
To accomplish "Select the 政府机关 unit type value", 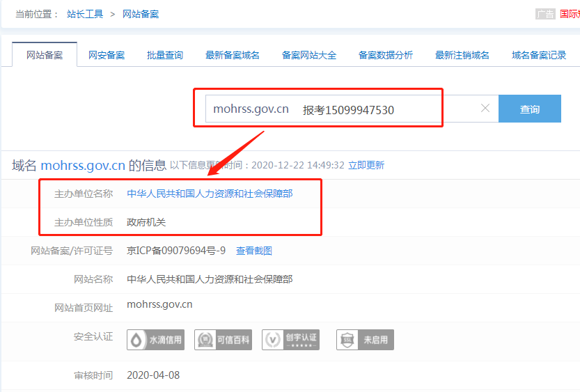I will pos(146,222).
